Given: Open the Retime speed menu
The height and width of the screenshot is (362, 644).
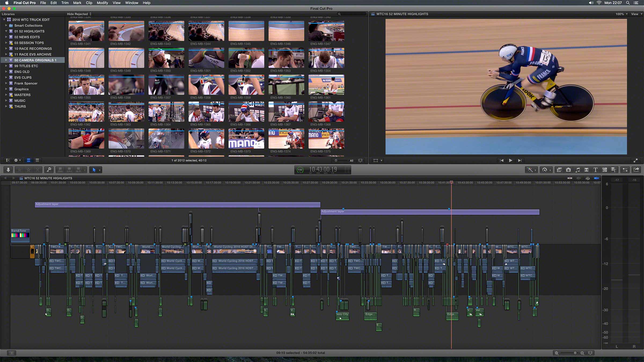Looking at the screenshot, I should 546,170.
